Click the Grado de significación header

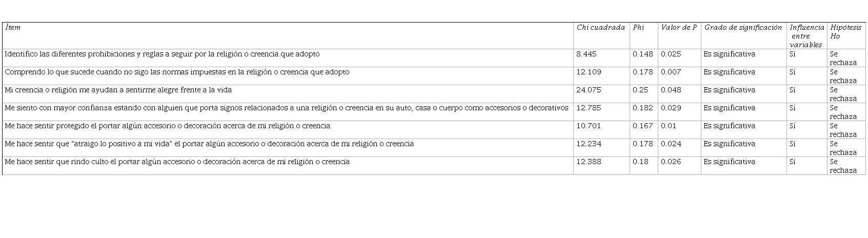point(743,28)
